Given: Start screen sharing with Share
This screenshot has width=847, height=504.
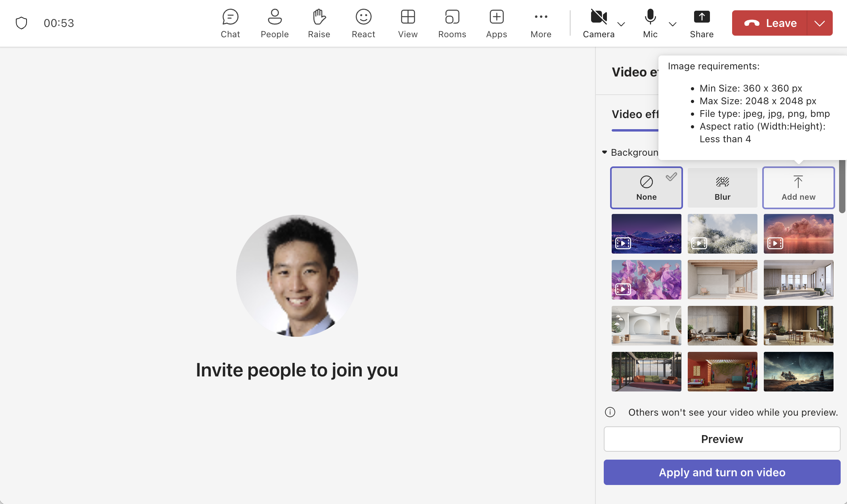Looking at the screenshot, I should pos(701,23).
